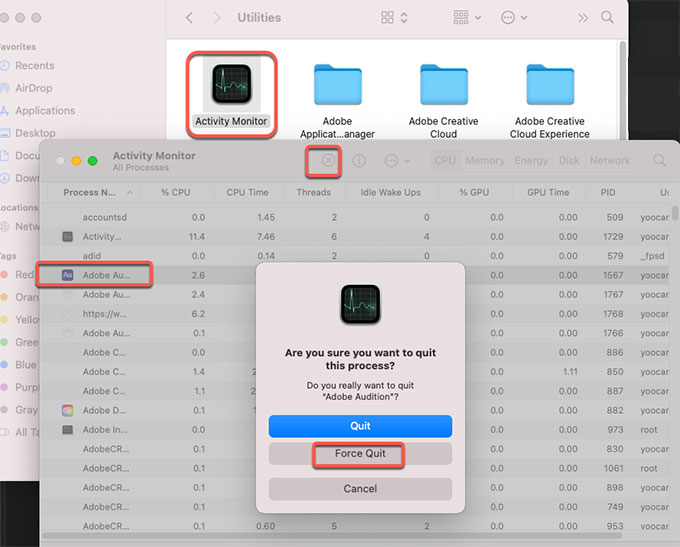The height and width of the screenshot is (547, 680).
Task: Go forward in Finder window
Action: 216,18
